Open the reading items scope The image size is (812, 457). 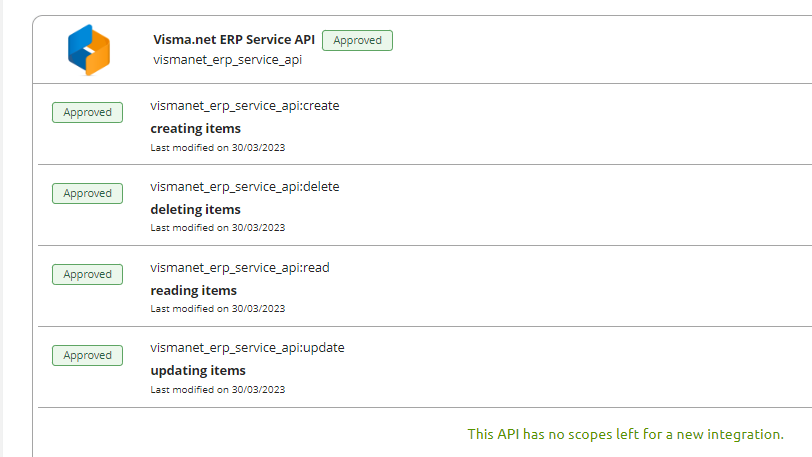coord(194,291)
